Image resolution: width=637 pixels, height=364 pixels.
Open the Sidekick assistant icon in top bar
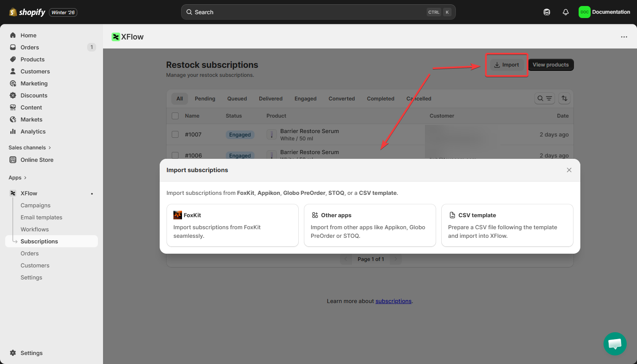[x=546, y=12]
